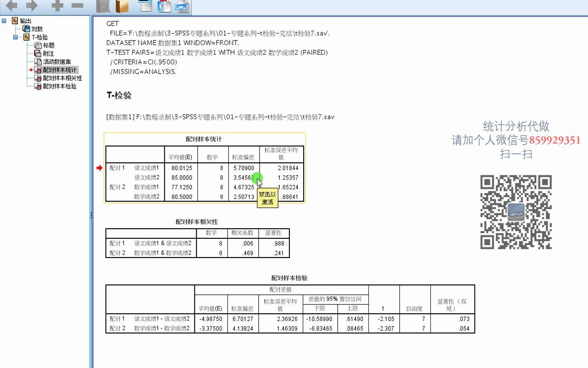This screenshot has width=588, height=368.
Task: Click the 配对样本统计 table title
Action: tap(204, 139)
